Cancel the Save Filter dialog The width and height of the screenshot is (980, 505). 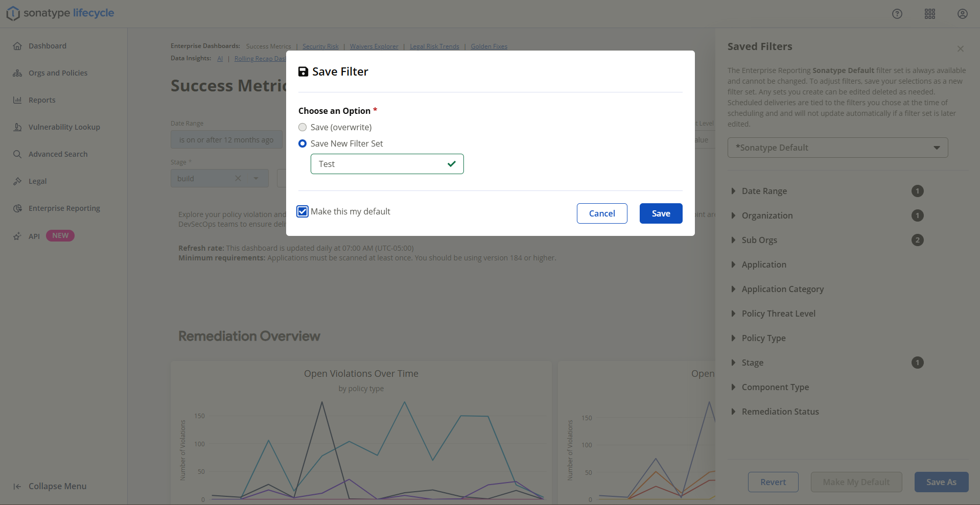(x=602, y=213)
